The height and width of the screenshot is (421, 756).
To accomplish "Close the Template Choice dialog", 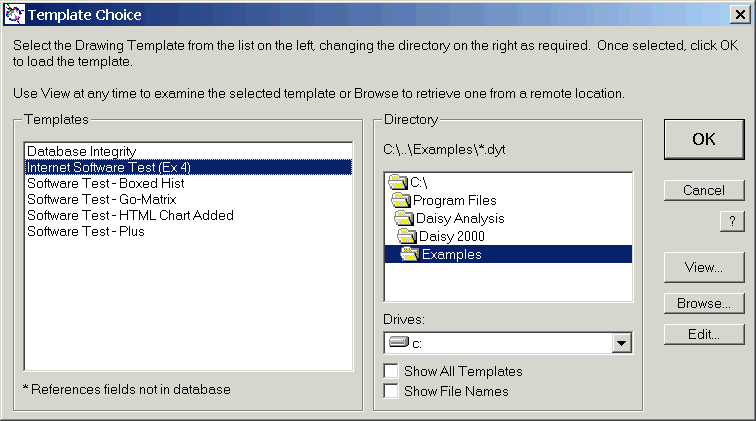I will click(x=738, y=15).
